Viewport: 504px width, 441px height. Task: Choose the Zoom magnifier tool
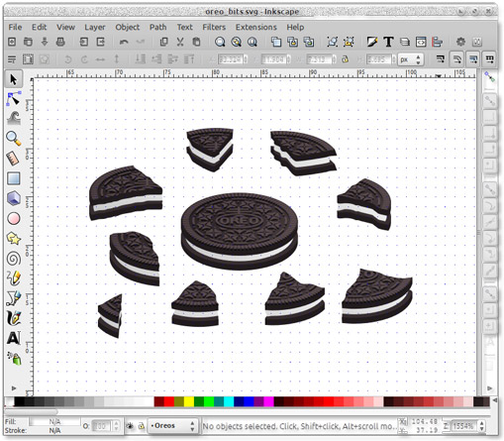tap(14, 139)
